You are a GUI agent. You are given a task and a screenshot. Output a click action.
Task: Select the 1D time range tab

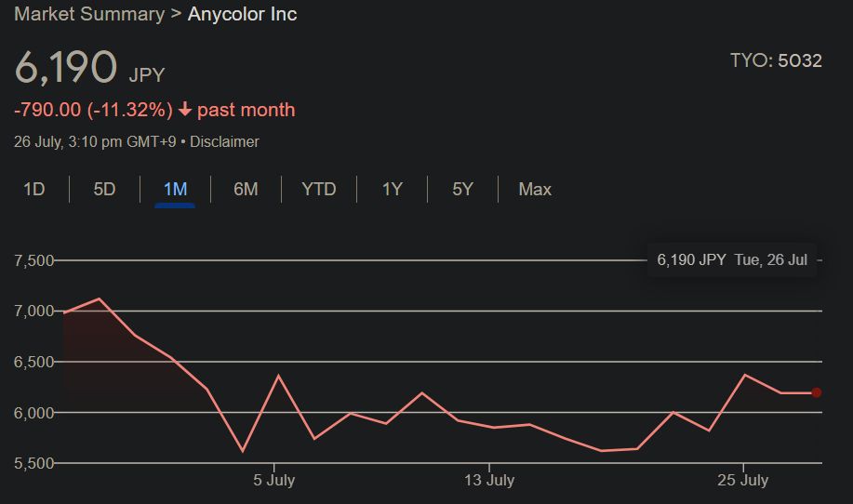[33, 190]
